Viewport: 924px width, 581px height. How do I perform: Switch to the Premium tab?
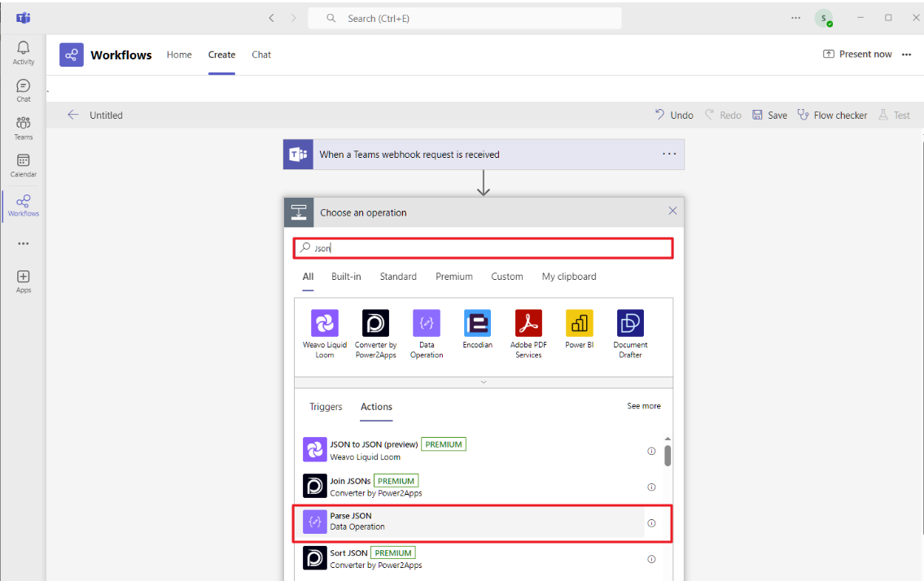(x=453, y=277)
